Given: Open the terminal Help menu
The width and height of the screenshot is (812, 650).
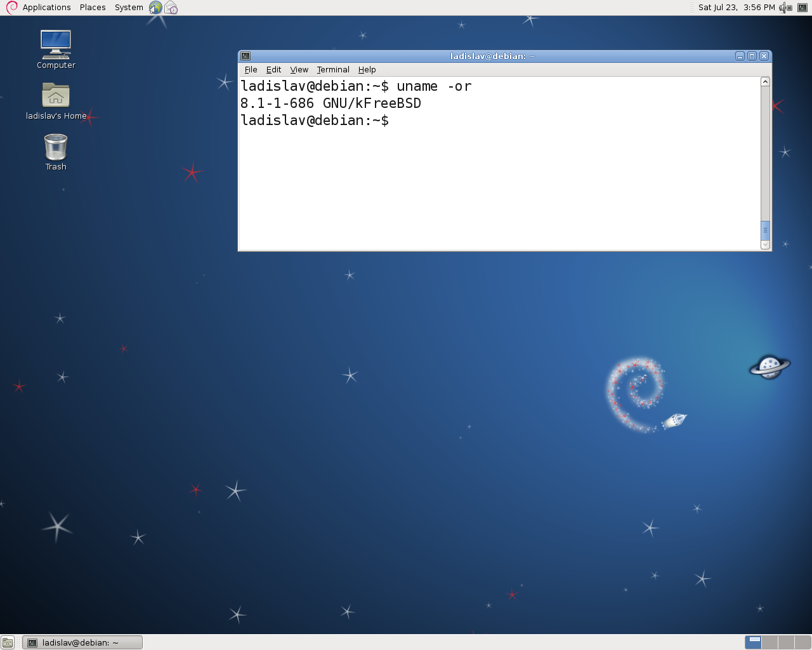Looking at the screenshot, I should coord(367,70).
